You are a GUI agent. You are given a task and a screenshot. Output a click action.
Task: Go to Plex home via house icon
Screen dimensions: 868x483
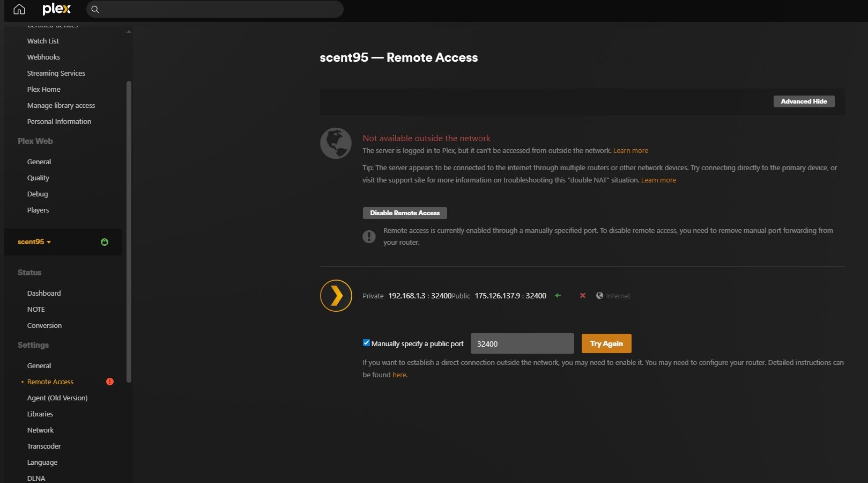pyautogui.click(x=19, y=9)
